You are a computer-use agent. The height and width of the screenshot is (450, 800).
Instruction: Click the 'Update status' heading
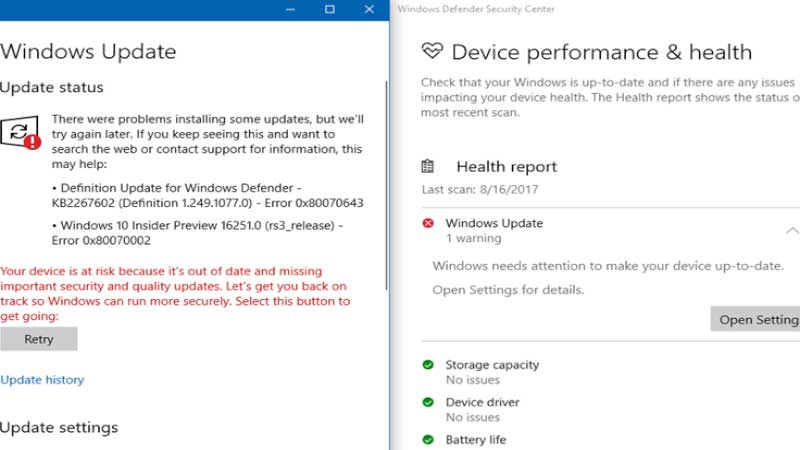tap(52, 87)
